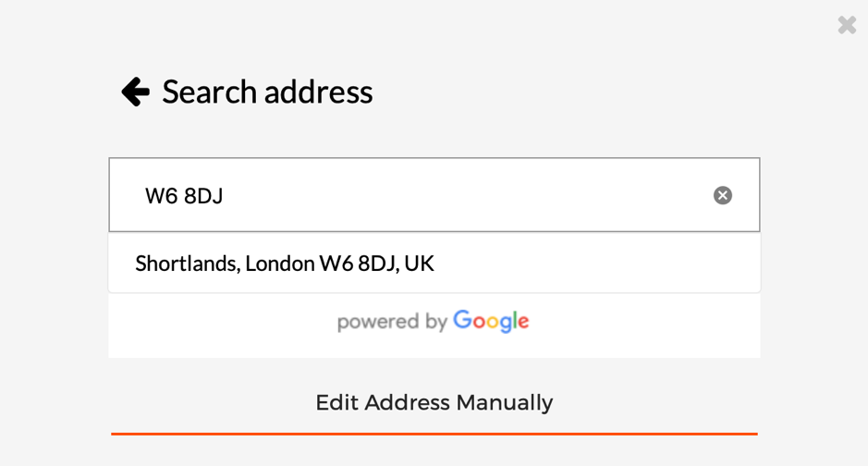Screen dimensions: 868x466
Task: Place cursor on typed text W6 8DJ
Action: tap(184, 196)
